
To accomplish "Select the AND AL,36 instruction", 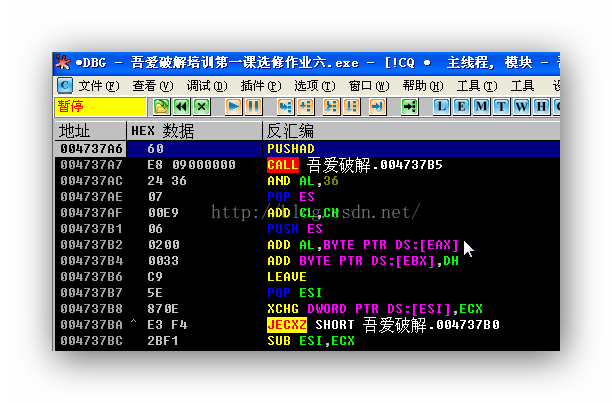I will tap(302, 181).
